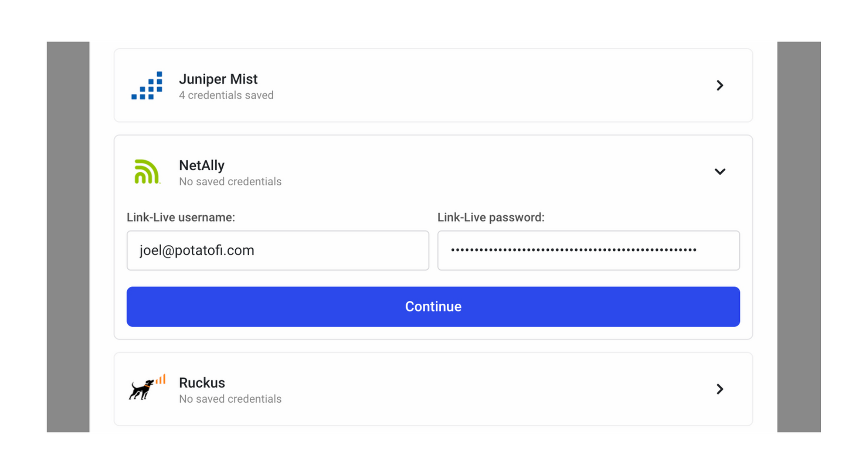Viewport: 868px width, 474px height.
Task: Click the NetAlly heading text
Action: coord(202,165)
